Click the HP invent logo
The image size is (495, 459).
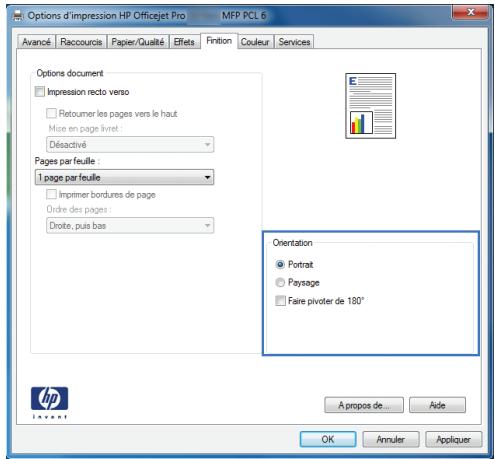49,402
